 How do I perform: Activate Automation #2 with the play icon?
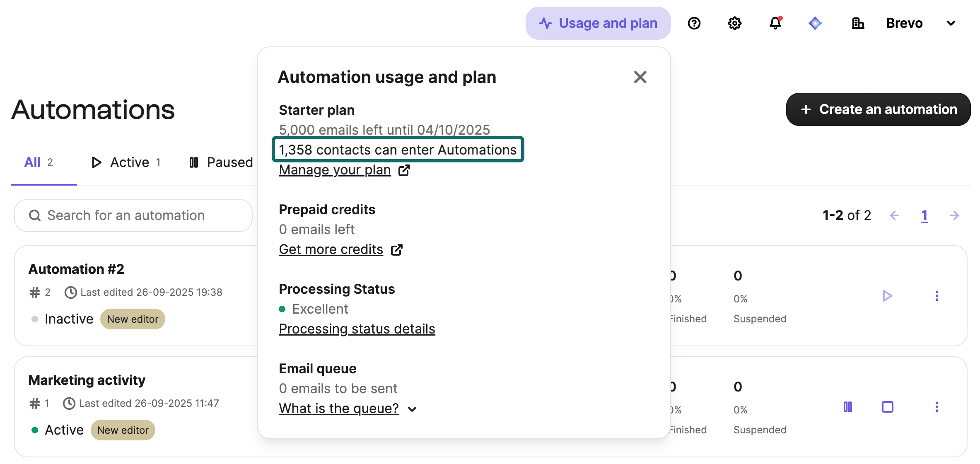tap(887, 296)
